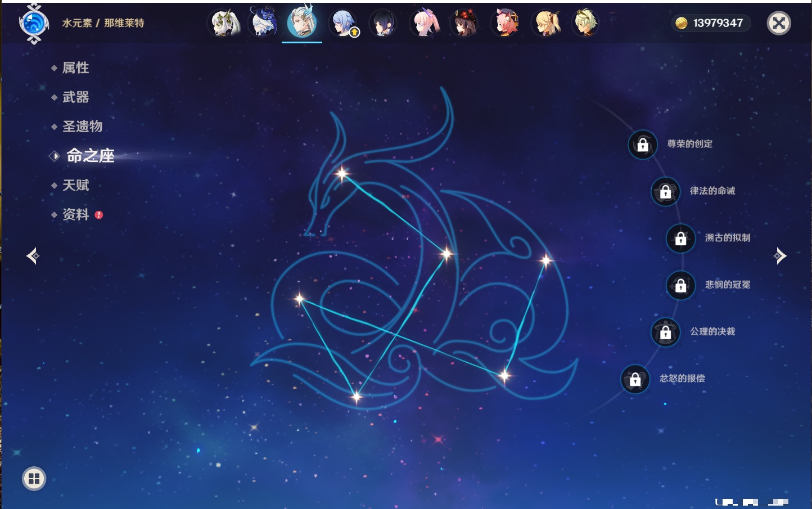This screenshot has width=812, height=509.
Task: Open the 圣遗物 artifacts tab
Action: click(82, 127)
